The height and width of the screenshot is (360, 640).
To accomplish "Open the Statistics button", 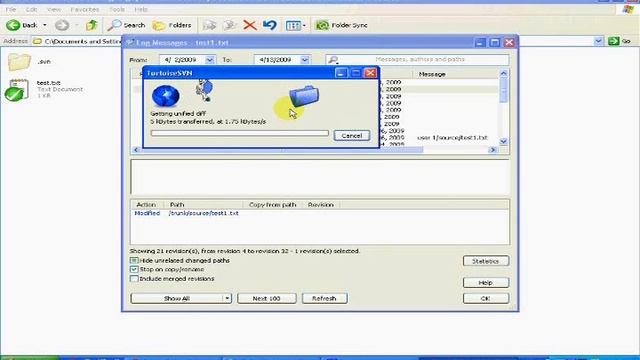I will pos(486,261).
